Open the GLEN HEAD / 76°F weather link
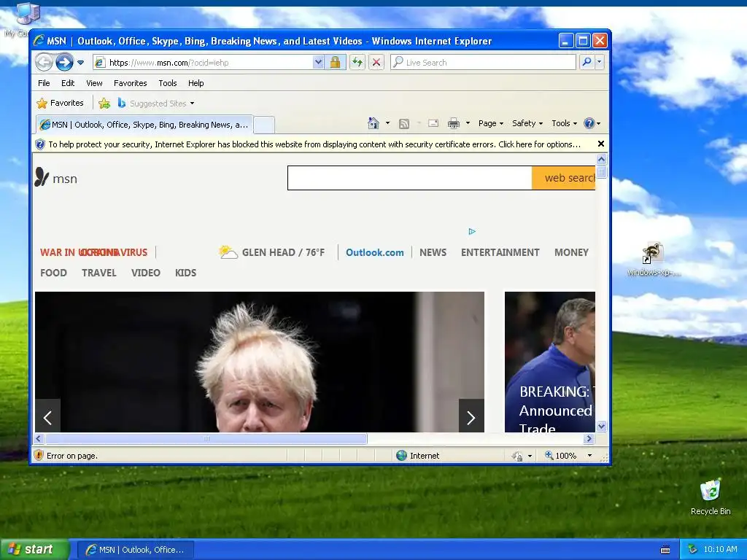The width and height of the screenshot is (747, 560). coord(283,252)
